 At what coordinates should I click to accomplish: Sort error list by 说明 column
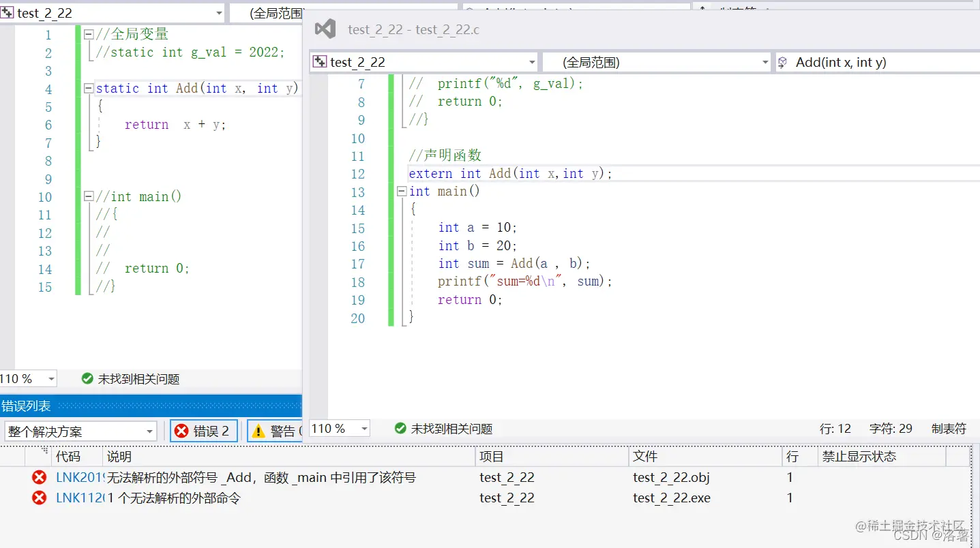tap(288, 456)
